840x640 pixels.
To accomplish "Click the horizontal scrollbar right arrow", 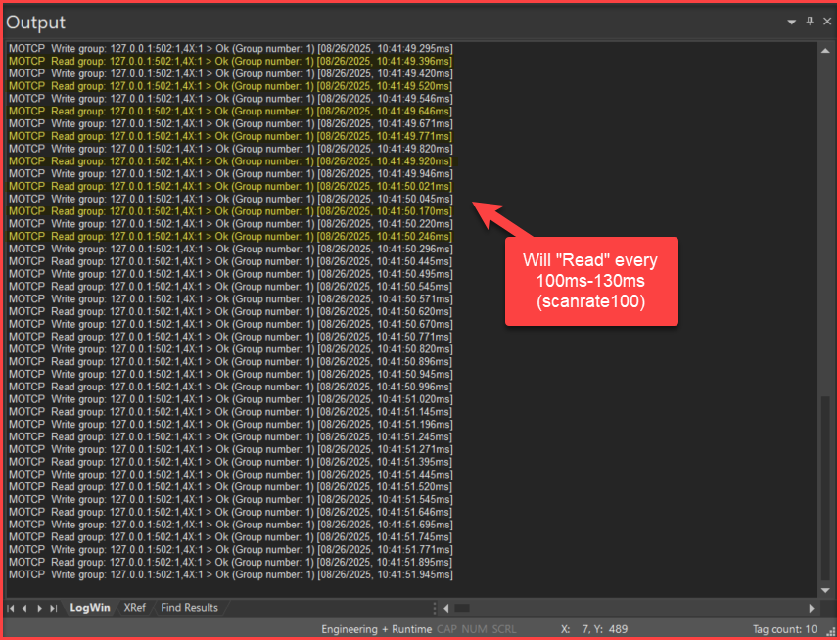I will 811,608.
